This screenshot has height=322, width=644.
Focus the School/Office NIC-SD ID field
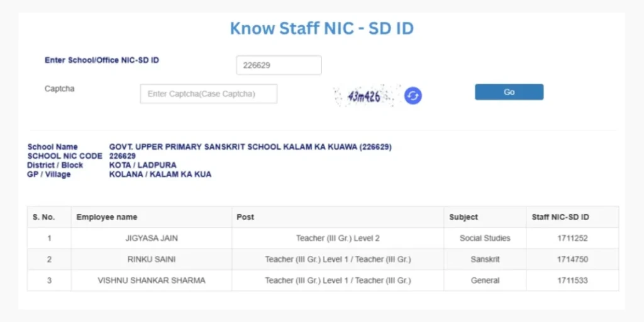point(279,65)
